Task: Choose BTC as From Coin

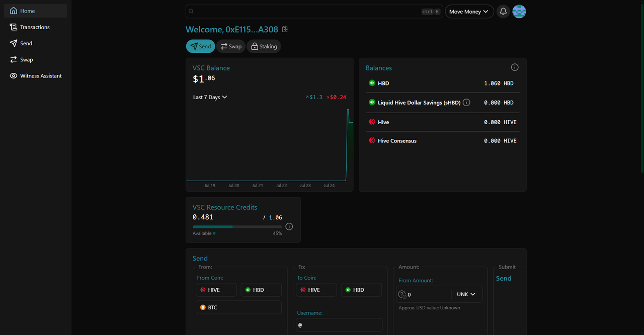Action: click(x=238, y=307)
